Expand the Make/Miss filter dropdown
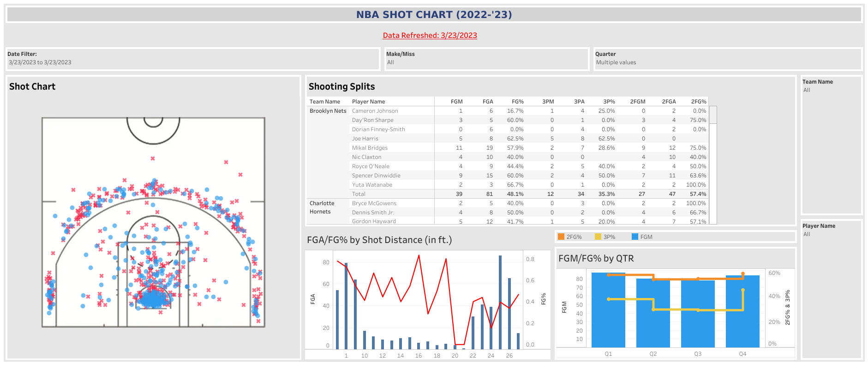The width and height of the screenshot is (868, 365). (486, 62)
